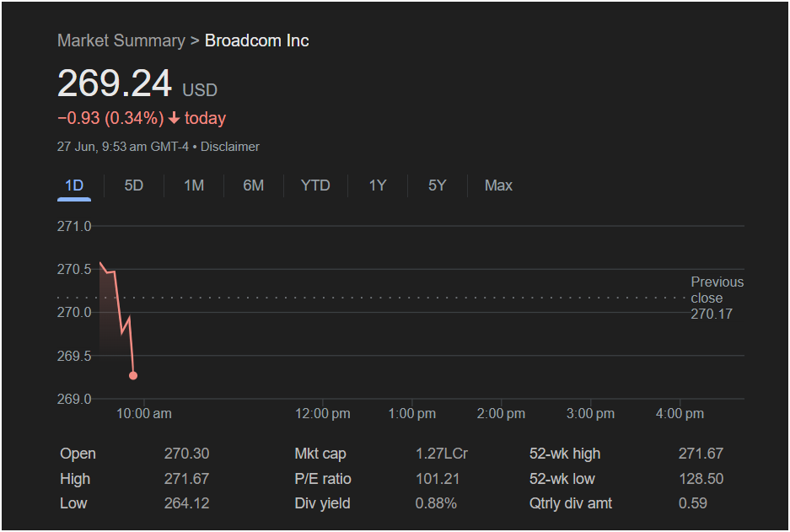Switch to the 1Y chart view
This screenshot has width=790, height=532.
[x=378, y=185]
